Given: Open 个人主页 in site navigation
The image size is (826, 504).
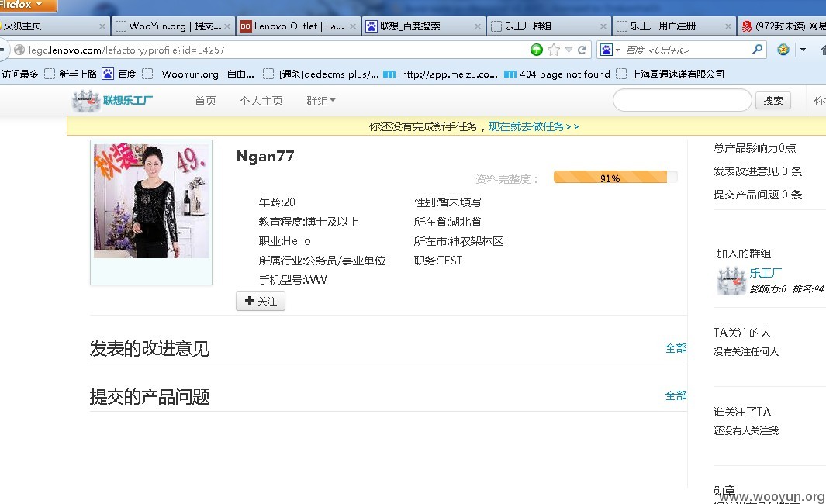Looking at the screenshot, I should [261, 101].
